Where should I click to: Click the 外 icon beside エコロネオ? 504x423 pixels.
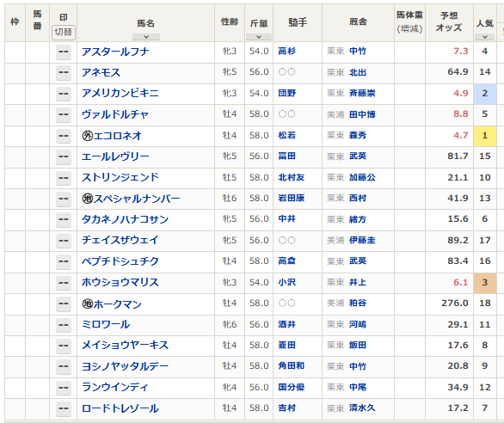coord(88,136)
